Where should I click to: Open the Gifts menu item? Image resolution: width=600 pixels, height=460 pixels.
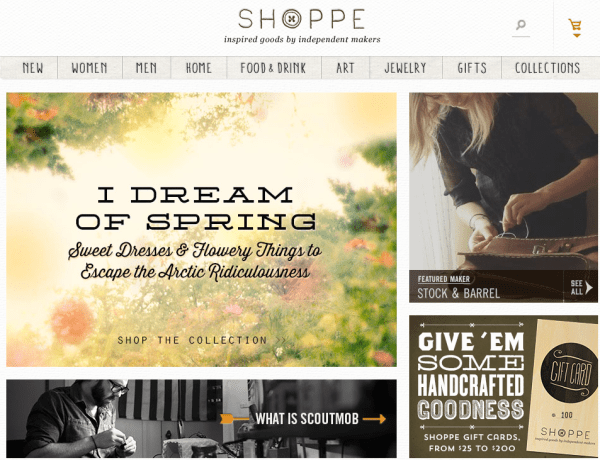(x=472, y=68)
